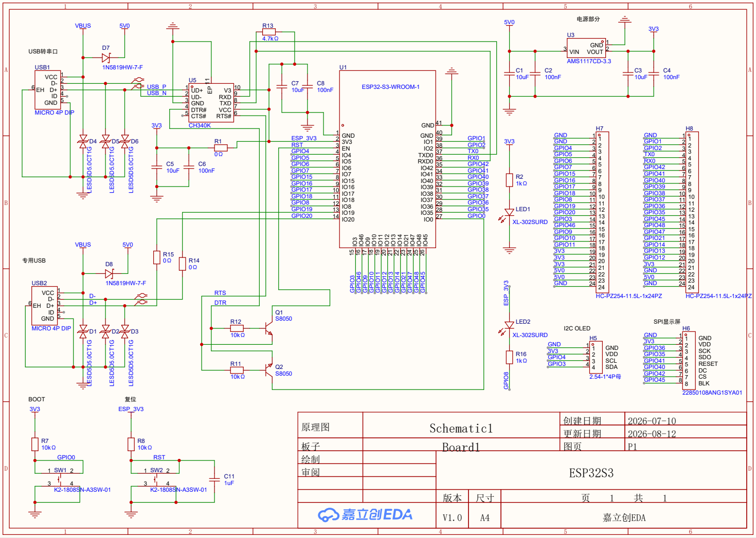The width and height of the screenshot is (756, 538).
Task: Select the R13 4.7kΩ resistor symbol
Action: [x=268, y=32]
